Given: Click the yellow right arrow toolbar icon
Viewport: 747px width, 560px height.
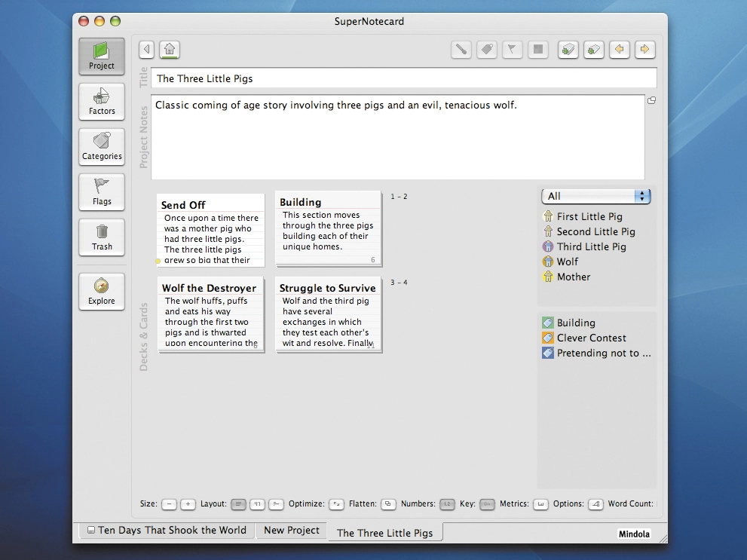Looking at the screenshot, I should [644, 50].
